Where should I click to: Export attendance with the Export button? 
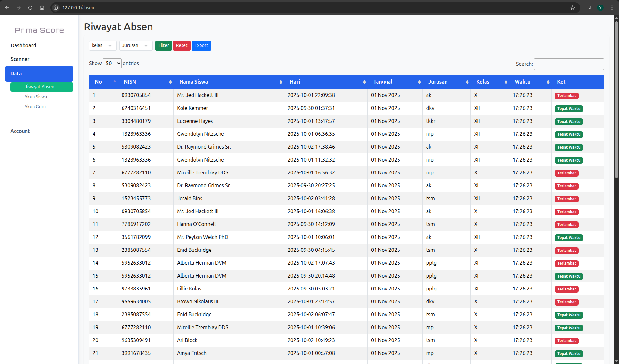pyautogui.click(x=201, y=45)
